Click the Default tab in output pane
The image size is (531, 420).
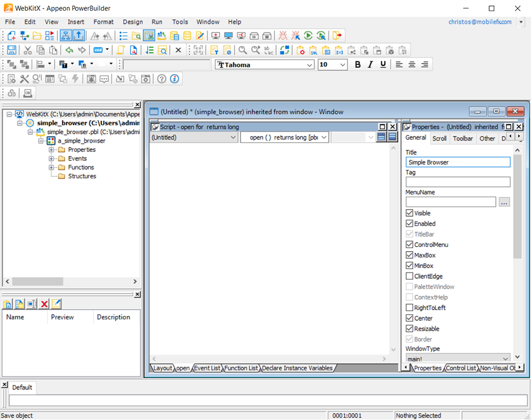point(22,387)
